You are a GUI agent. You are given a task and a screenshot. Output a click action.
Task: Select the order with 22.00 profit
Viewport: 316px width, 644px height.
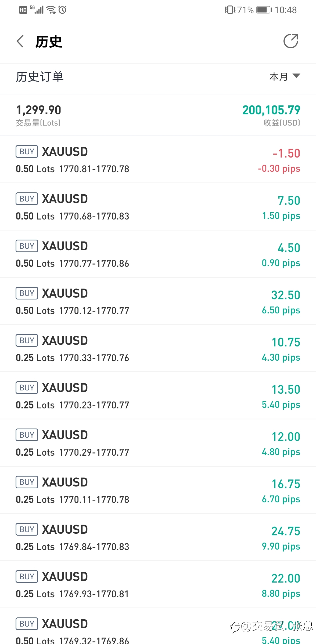[x=158, y=585]
